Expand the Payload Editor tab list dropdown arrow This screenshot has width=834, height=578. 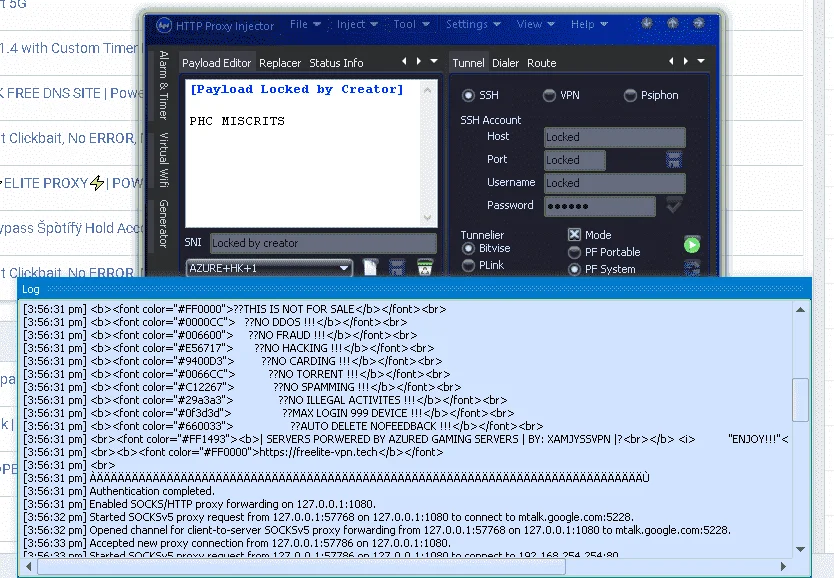click(x=434, y=61)
